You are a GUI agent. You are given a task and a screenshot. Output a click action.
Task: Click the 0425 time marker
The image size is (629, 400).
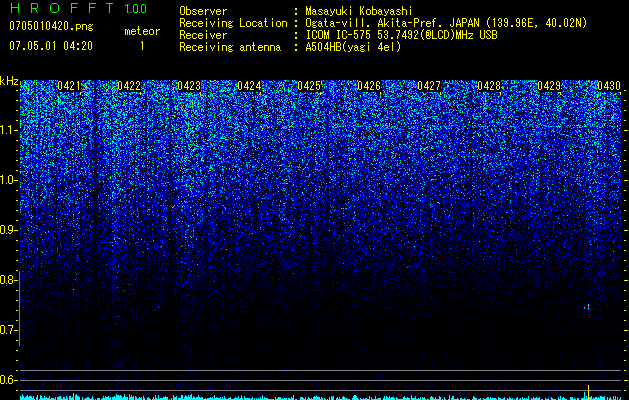309,86
